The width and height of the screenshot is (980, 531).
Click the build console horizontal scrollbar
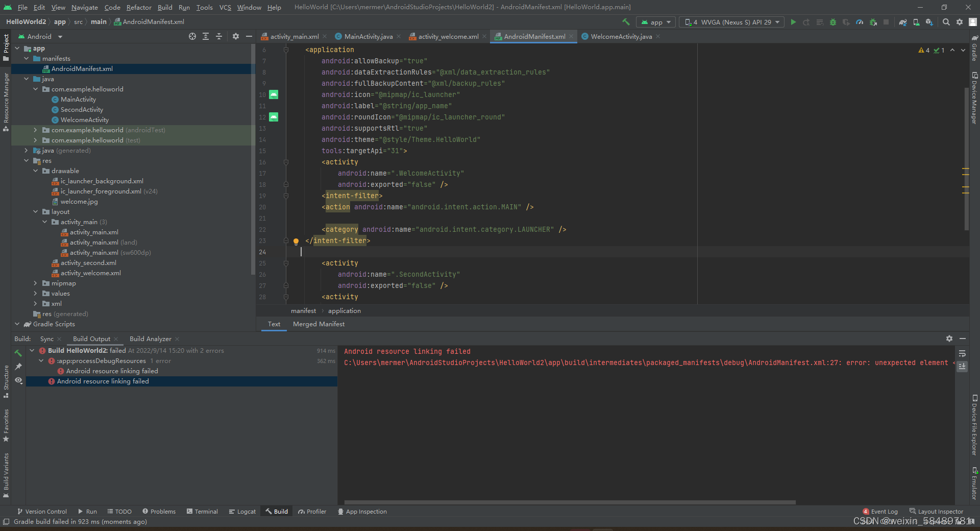click(570, 502)
